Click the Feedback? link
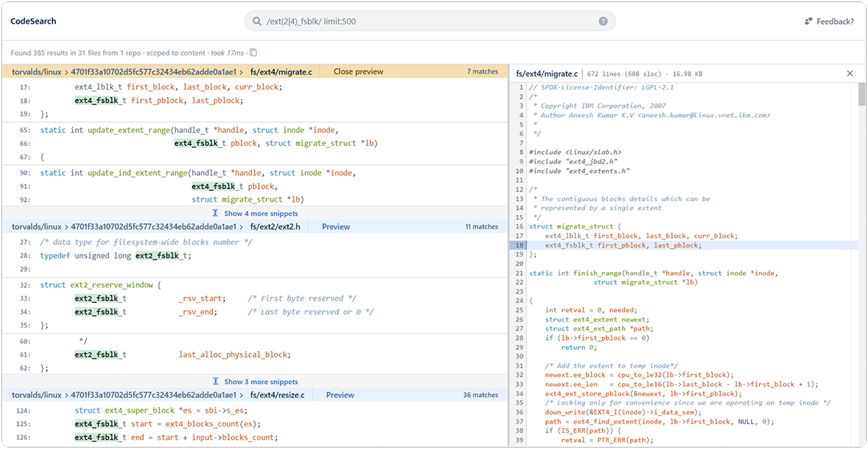Screen dimensions: 868x449 click(835, 22)
